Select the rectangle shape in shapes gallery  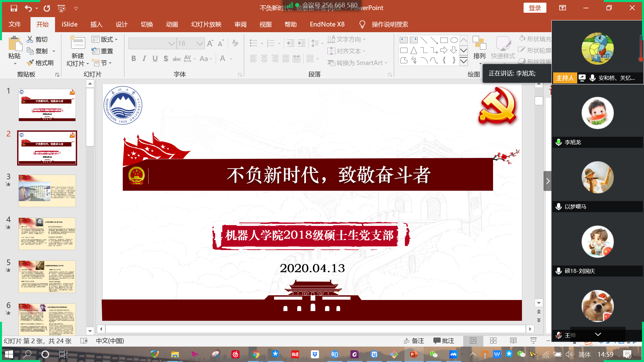(444, 40)
